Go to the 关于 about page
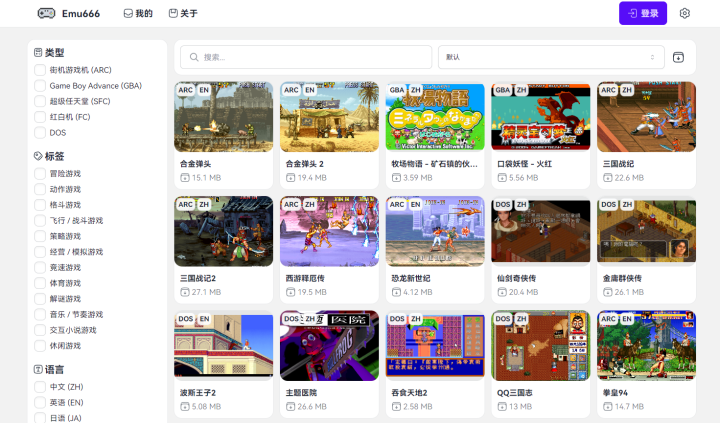 pos(183,13)
